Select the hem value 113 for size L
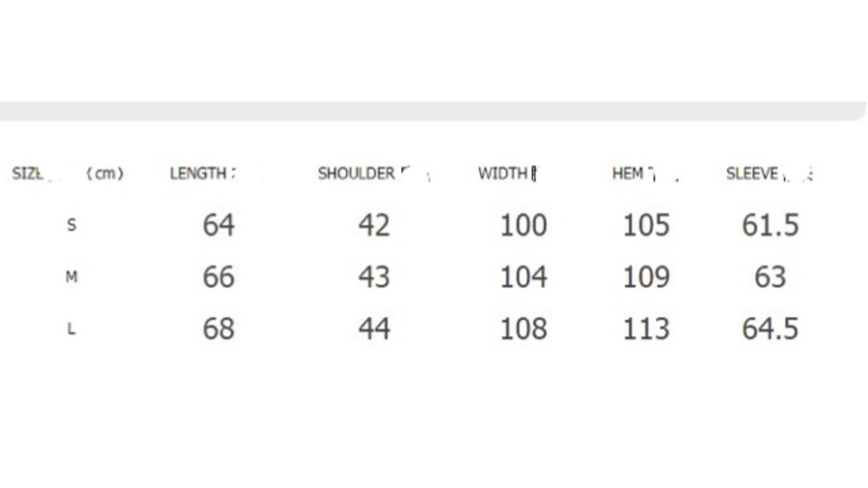Image resolution: width=868 pixels, height=488 pixels. point(646,329)
